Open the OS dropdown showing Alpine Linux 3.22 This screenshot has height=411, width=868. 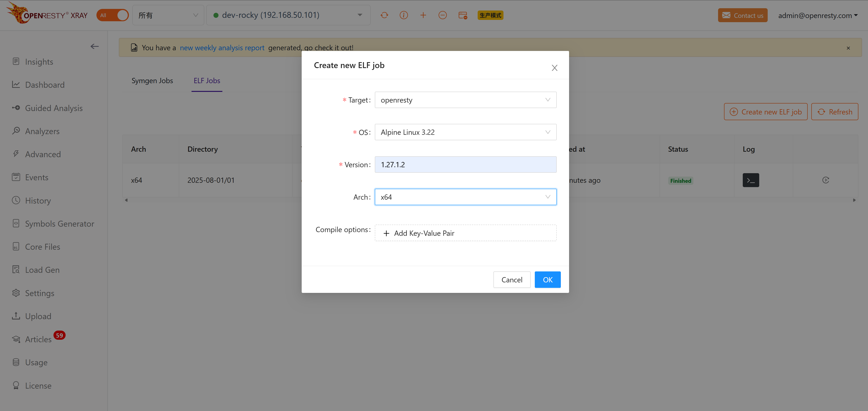pyautogui.click(x=465, y=133)
